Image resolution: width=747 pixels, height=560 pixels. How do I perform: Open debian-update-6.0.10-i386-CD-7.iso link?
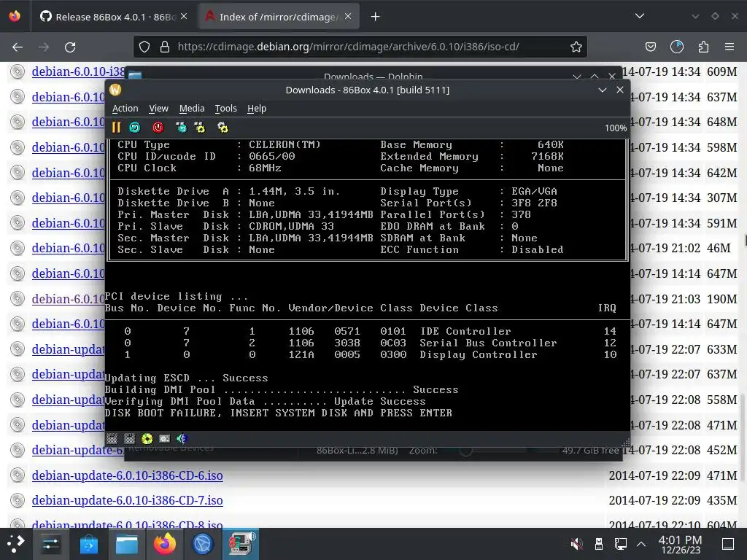coord(127,500)
